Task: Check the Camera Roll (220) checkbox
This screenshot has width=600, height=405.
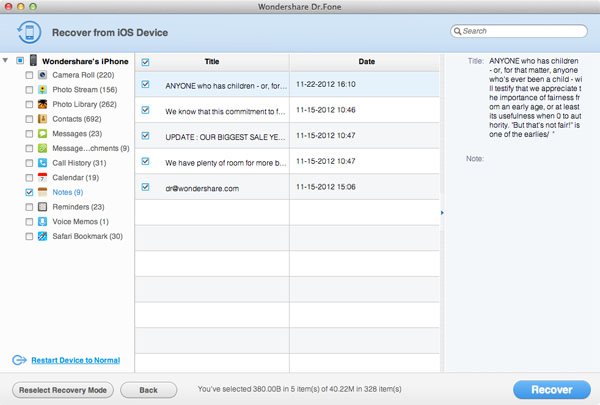Action: [x=29, y=75]
